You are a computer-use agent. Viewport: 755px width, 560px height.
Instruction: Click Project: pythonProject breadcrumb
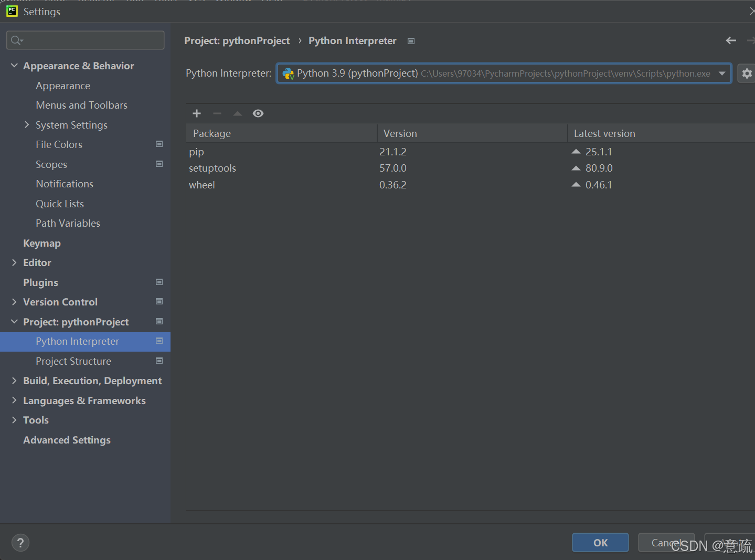tap(237, 40)
